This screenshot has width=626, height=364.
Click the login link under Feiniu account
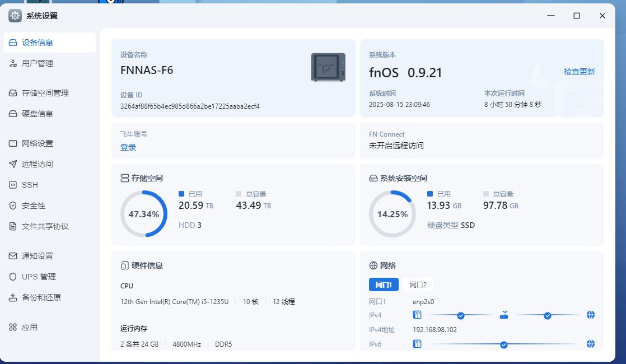click(x=128, y=147)
